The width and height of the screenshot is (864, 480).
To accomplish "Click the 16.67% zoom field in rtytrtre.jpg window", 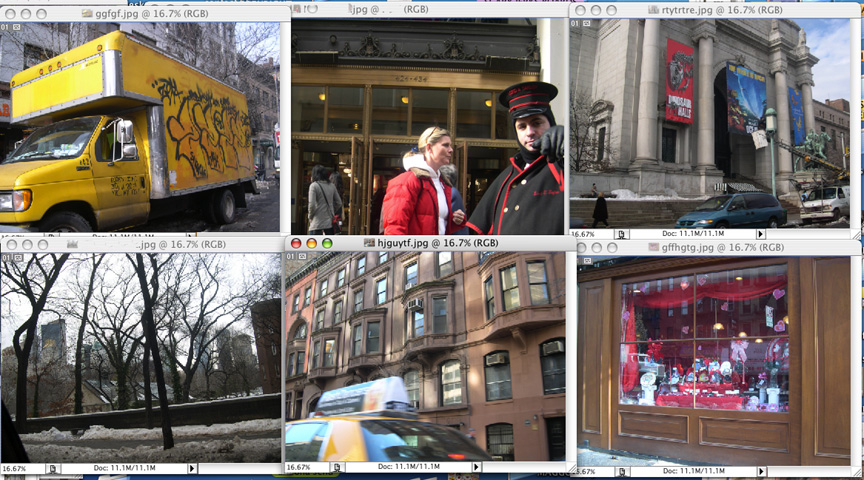I will tap(584, 234).
